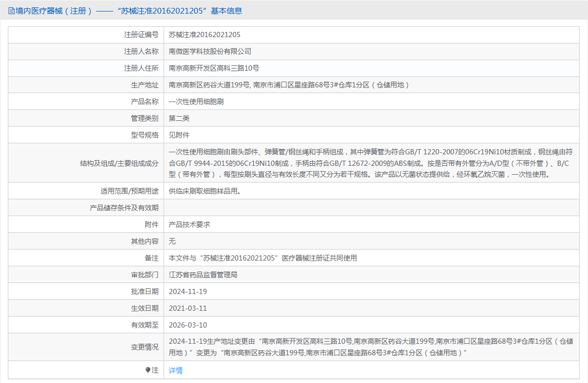The image size is (588, 383).
Task: Select approving department 江苏省药品监督管理局
Action: pyautogui.click(x=203, y=275)
